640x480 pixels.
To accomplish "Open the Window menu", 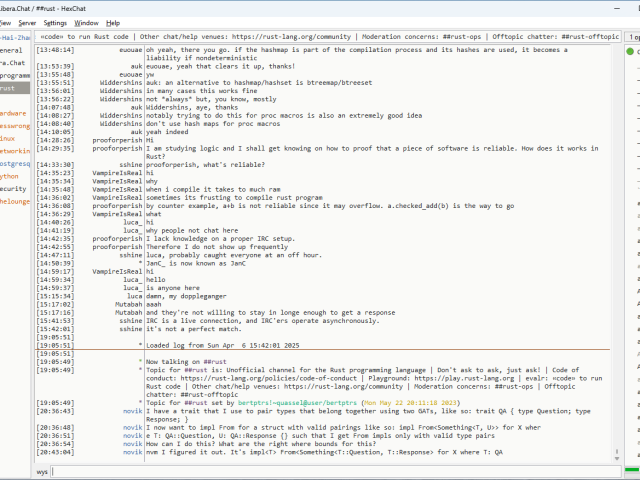I will (x=87, y=22).
